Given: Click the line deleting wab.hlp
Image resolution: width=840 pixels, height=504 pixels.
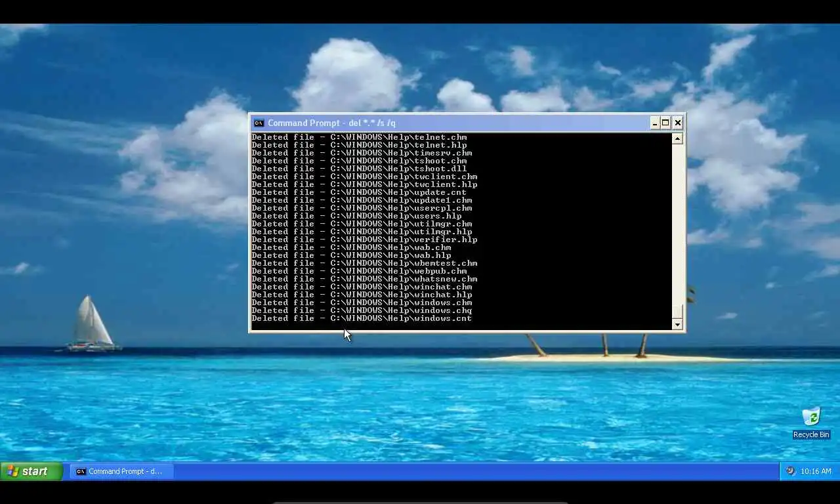Looking at the screenshot, I should tap(351, 255).
